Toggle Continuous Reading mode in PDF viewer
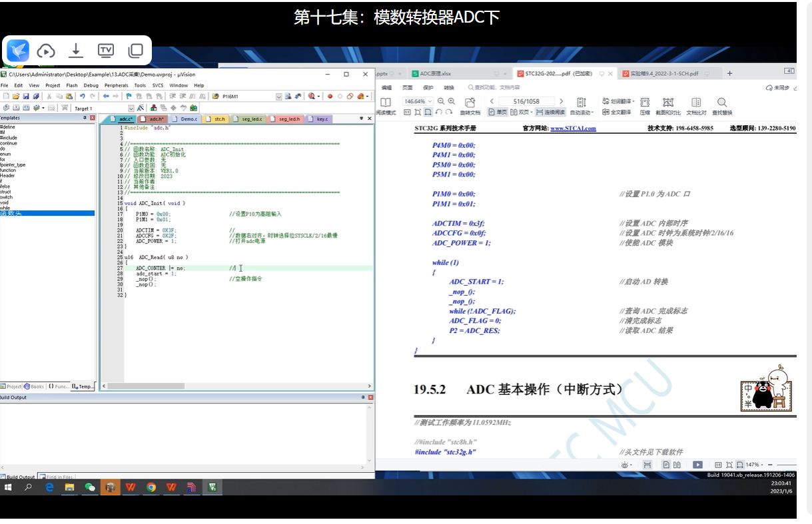The height and width of the screenshot is (524, 812). pos(550,112)
